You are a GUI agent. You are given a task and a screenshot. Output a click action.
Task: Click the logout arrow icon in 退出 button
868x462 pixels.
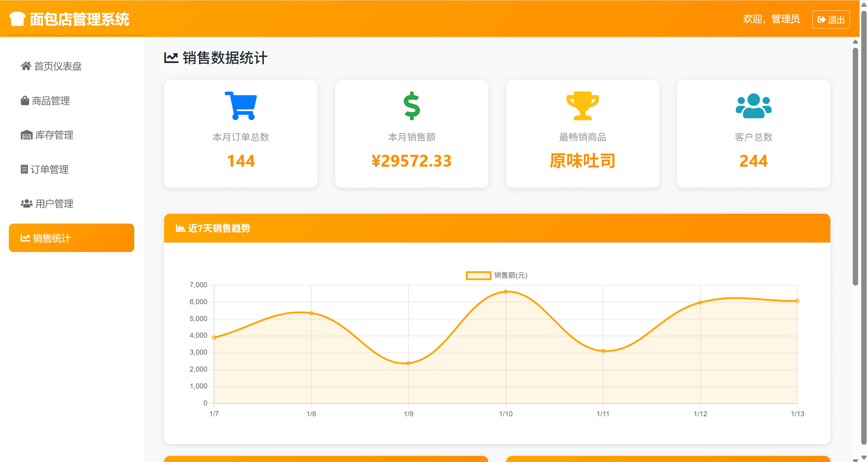coord(821,19)
